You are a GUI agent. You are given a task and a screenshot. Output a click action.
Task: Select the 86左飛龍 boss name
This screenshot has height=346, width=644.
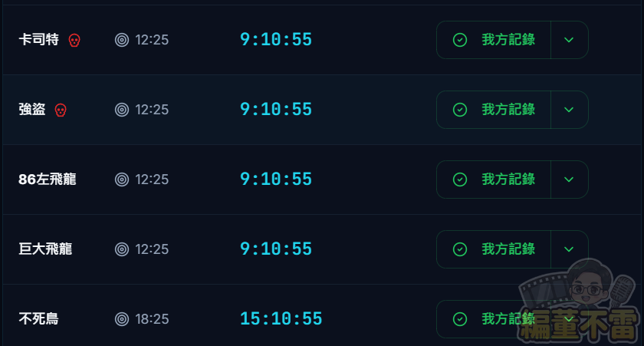point(48,180)
